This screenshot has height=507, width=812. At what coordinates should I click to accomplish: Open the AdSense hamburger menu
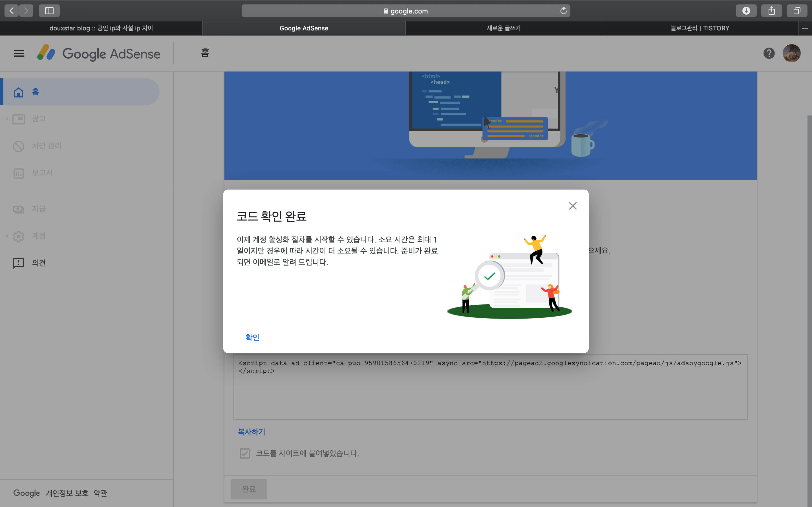(x=19, y=53)
